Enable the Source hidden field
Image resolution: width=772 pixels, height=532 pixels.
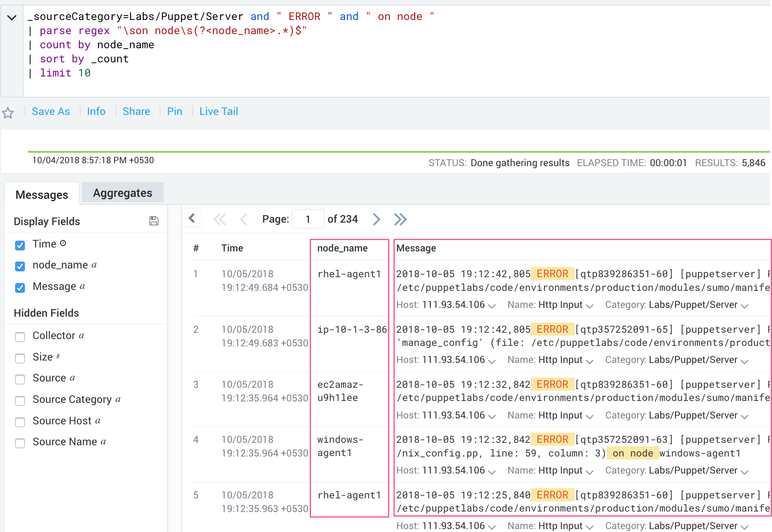pos(20,379)
